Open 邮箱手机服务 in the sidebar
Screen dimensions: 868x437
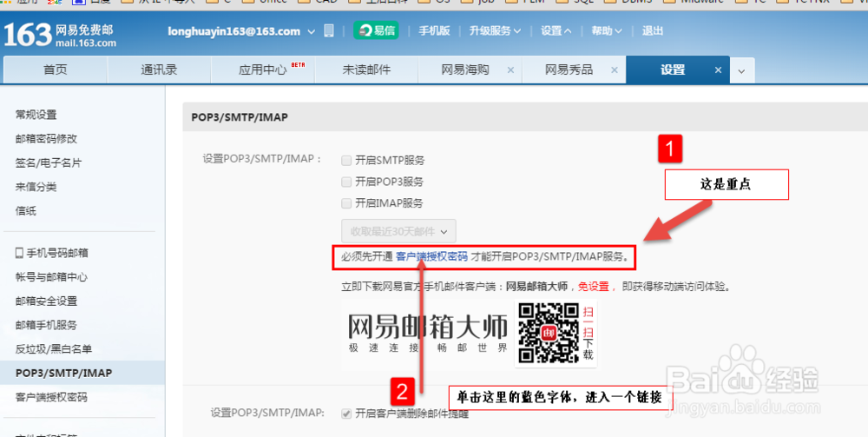tap(46, 325)
